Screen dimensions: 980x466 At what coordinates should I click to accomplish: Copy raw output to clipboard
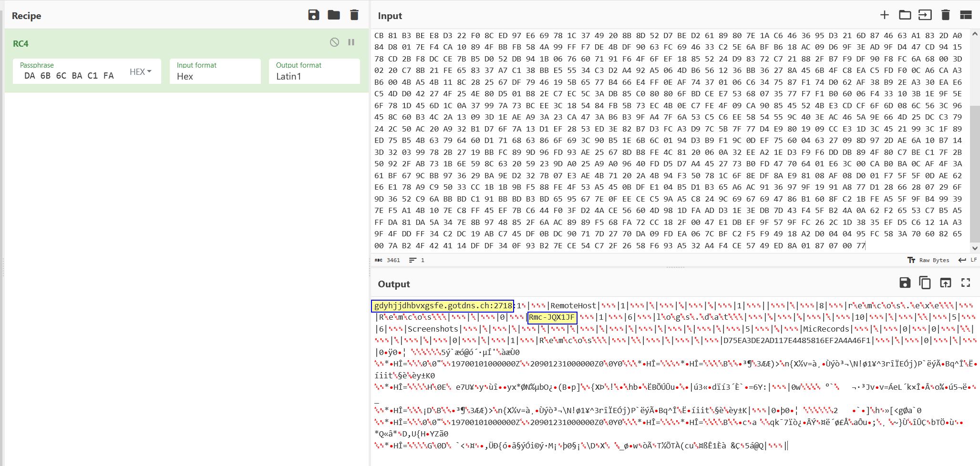[925, 283]
